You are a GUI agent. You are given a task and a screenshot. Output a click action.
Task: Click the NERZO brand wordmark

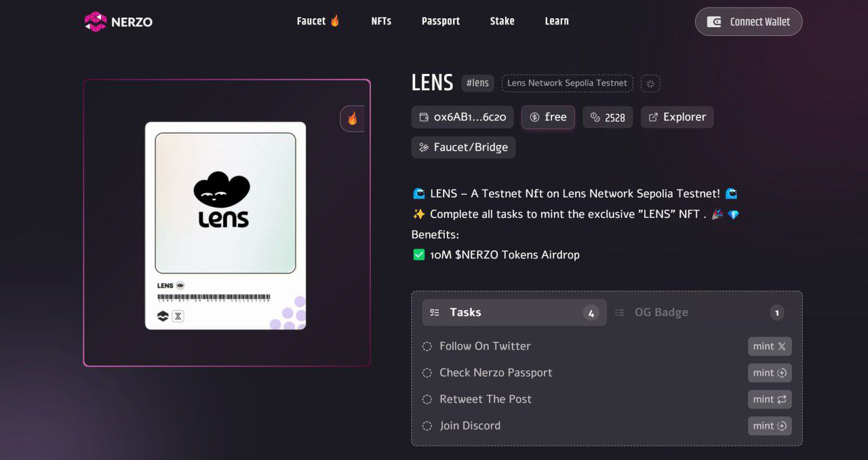(132, 22)
